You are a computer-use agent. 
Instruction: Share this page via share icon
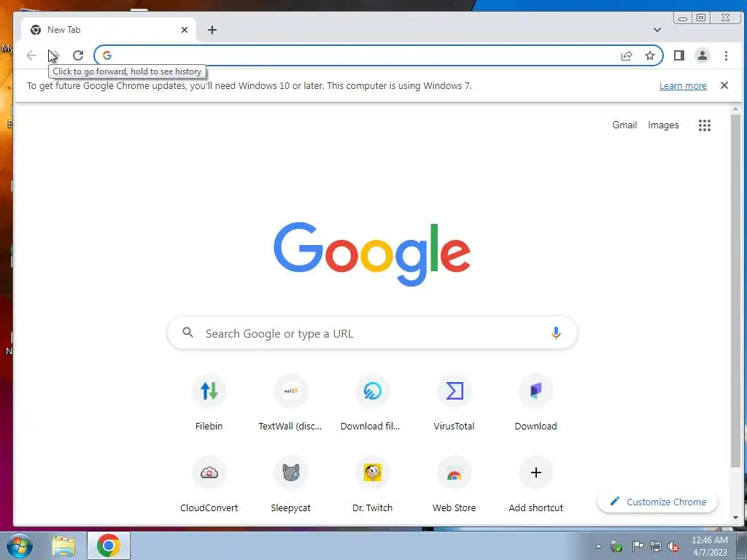tap(627, 55)
